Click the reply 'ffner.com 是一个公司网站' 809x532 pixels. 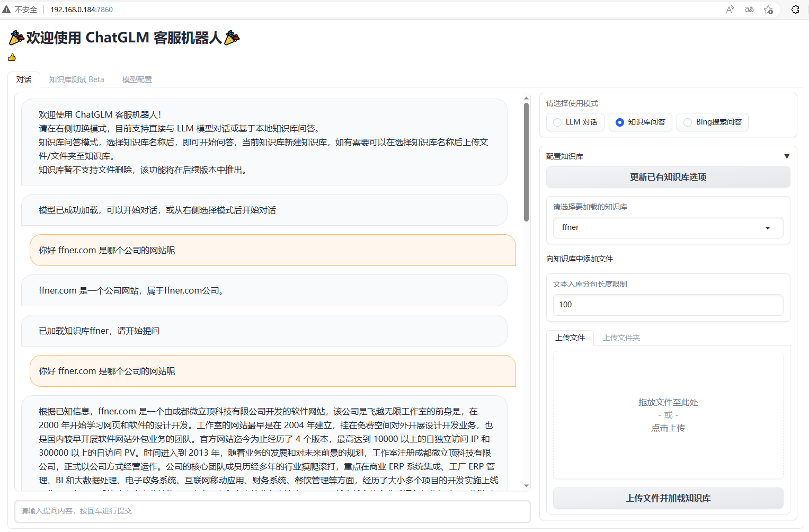pos(264,290)
